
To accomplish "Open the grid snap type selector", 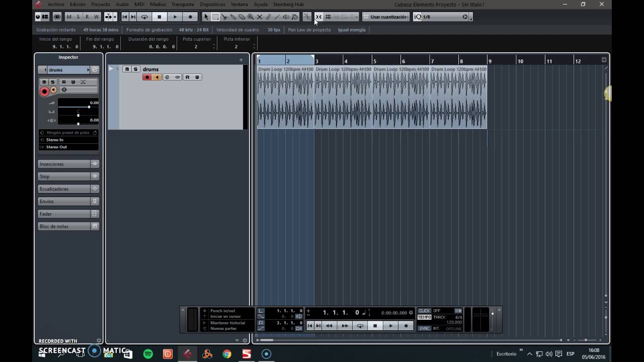I will [x=328, y=17].
